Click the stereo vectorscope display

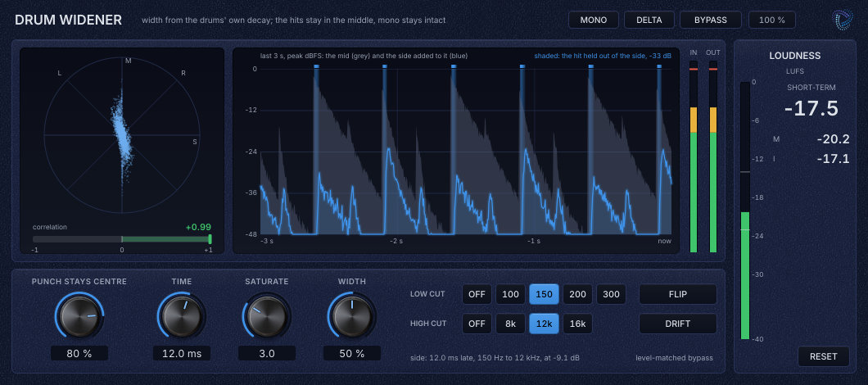click(x=122, y=135)
